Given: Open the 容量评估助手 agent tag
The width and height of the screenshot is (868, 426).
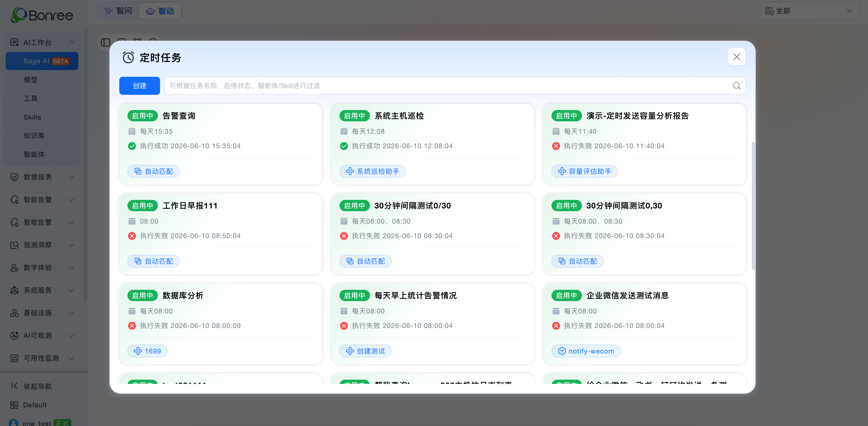Looking at the screenshot, I should pyautogui.click(x=584, y=171).
